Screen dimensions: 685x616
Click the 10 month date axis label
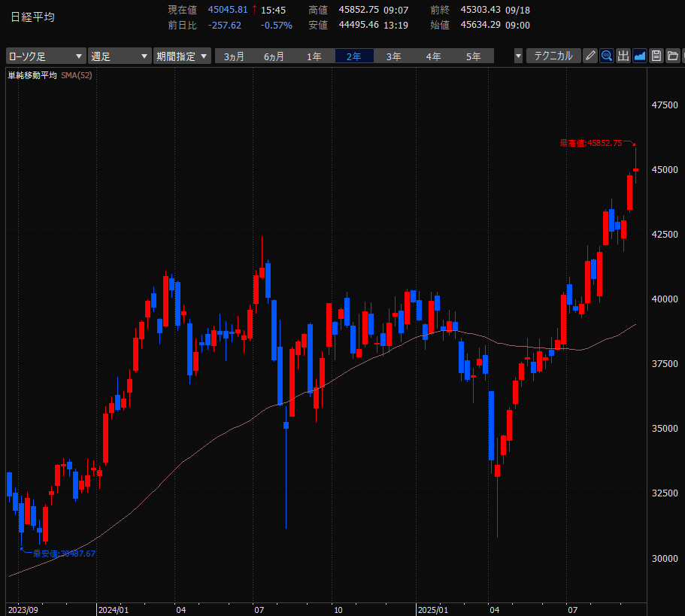(x=338, y=610)
